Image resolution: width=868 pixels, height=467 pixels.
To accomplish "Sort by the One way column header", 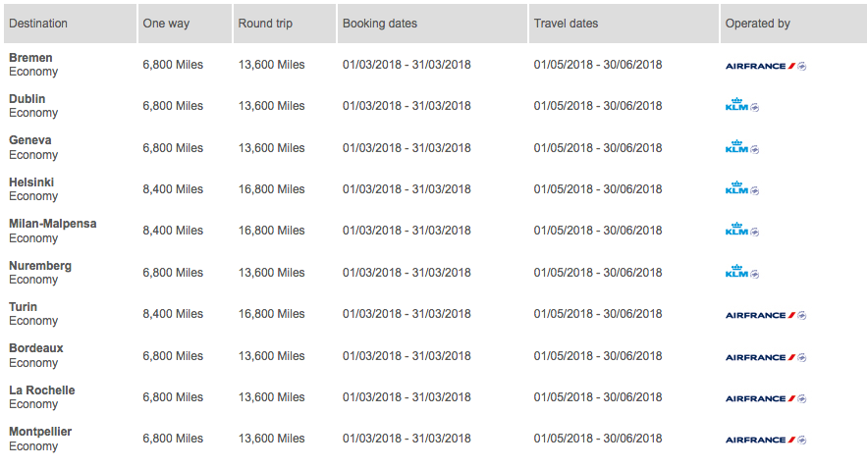I will (x=167, y=24).
